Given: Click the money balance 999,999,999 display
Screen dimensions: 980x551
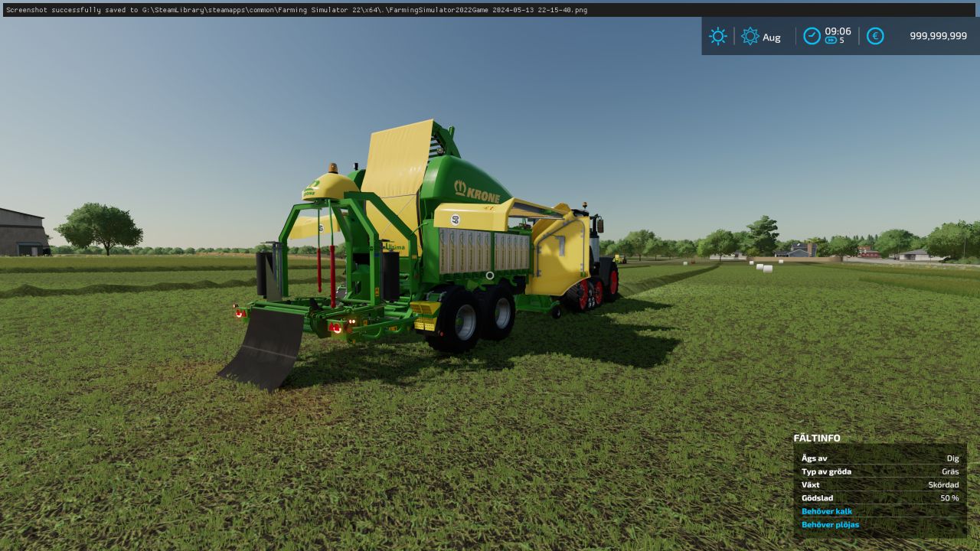Looking at the screenshot, I should pyautogui.click(x=938, y=36).
